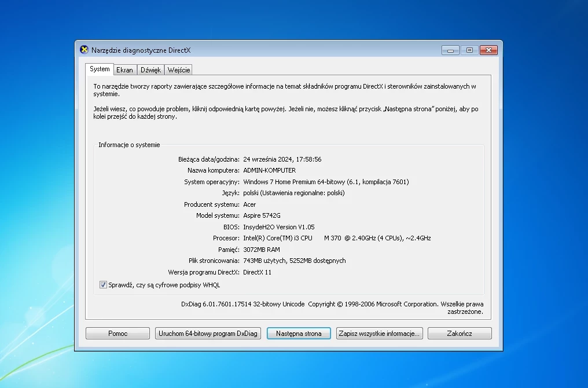The height and width of the screenshot is (388, 588).
Task: Click 'Zapisz wszystkie informacje...'
Action: click(x=379, y=333)
